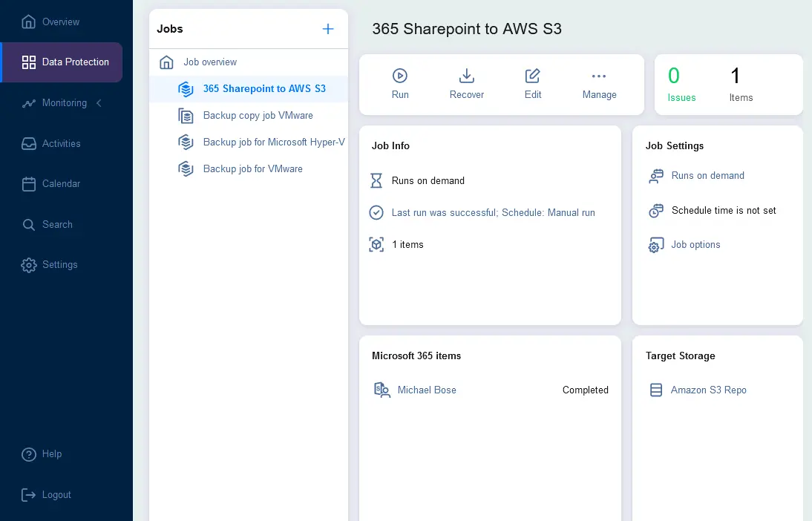Open Monitoring in the sidebar
The image size is (812, 521).
pos(65,103)
